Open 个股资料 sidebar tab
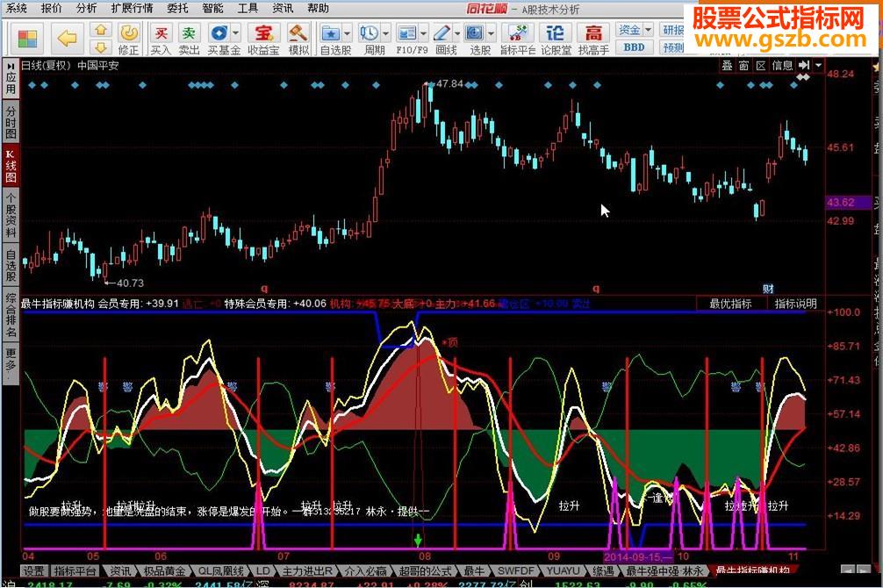Viewport: 883px width, 588px height. coord(11,214)
